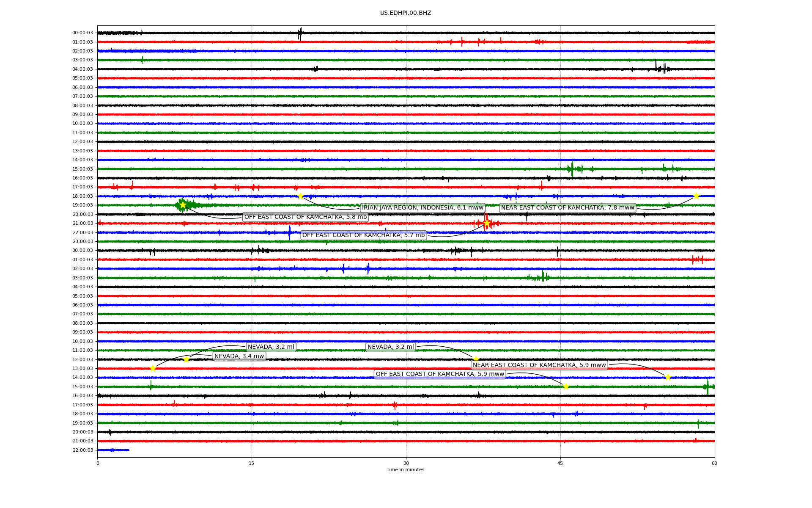The height and width of the screenshot is (508, 812).
Task: Click the 30 minute tick on the x-axis
Action: pyautogui.click(x=406, y=463)
